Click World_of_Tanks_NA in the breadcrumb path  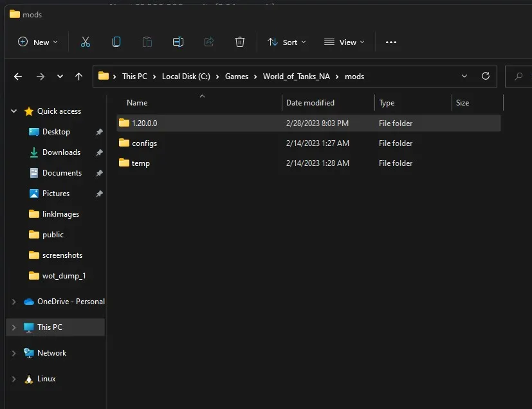pyautogui.click(x=296, y=76)
